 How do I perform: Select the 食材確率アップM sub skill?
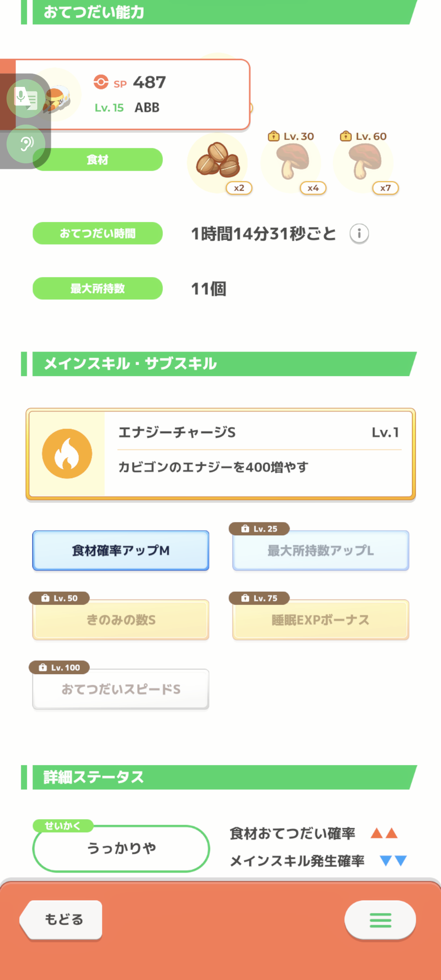coord(121,550)
